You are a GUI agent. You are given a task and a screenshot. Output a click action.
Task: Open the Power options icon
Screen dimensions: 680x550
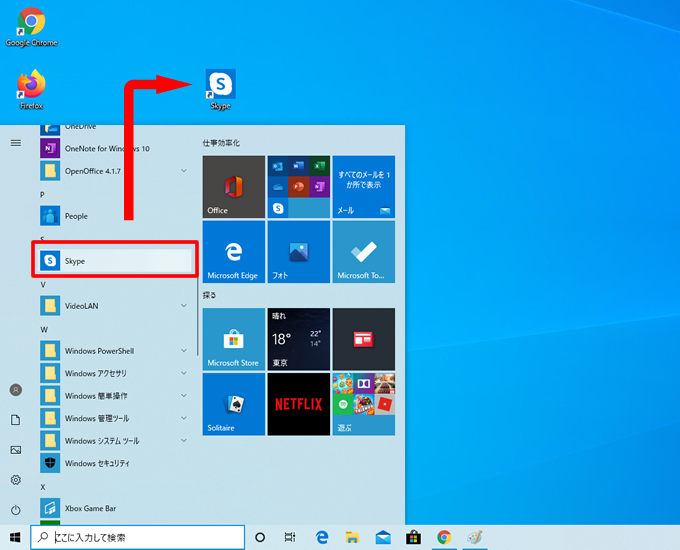(x=16, y=510)
